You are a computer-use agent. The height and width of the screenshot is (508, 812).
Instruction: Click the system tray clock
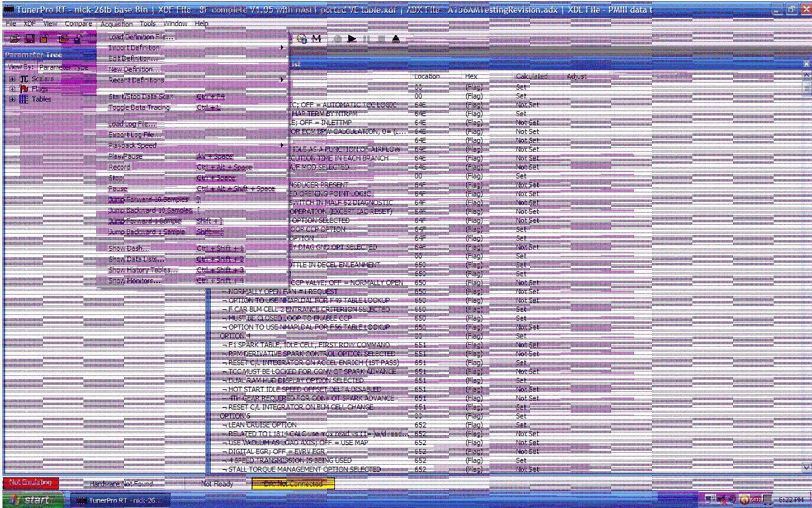[791, 500]
